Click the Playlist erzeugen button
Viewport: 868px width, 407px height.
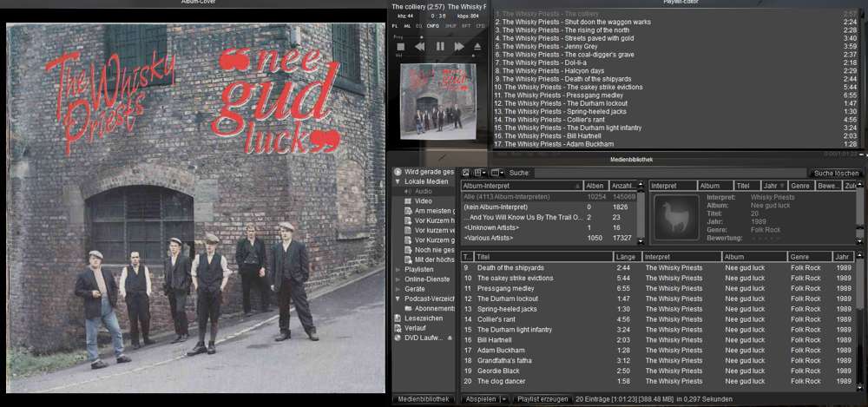click(x=542, y=399)
